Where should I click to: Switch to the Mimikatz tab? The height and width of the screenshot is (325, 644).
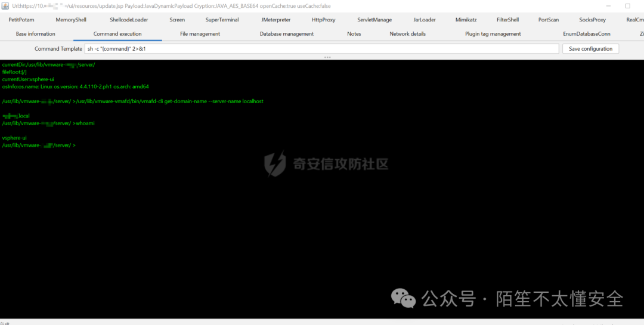click(x=466, y=20)
